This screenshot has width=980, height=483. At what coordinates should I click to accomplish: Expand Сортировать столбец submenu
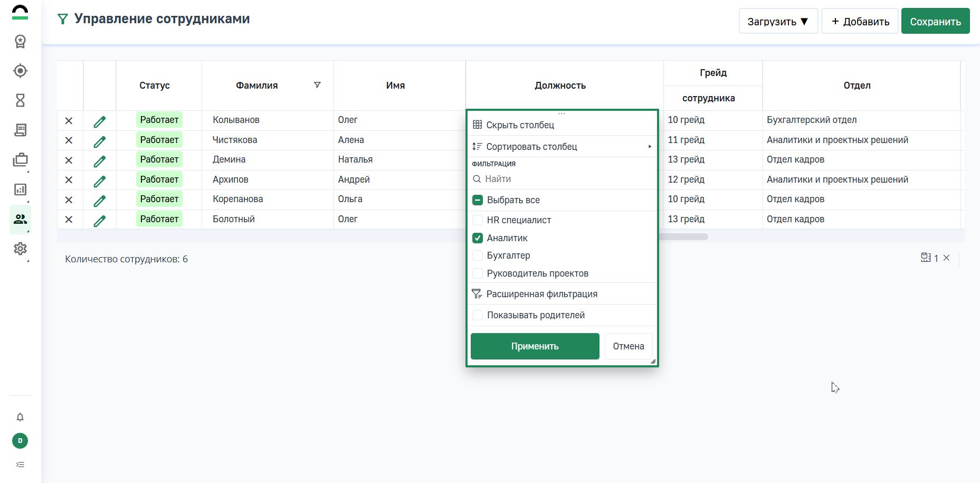point(562,147)
